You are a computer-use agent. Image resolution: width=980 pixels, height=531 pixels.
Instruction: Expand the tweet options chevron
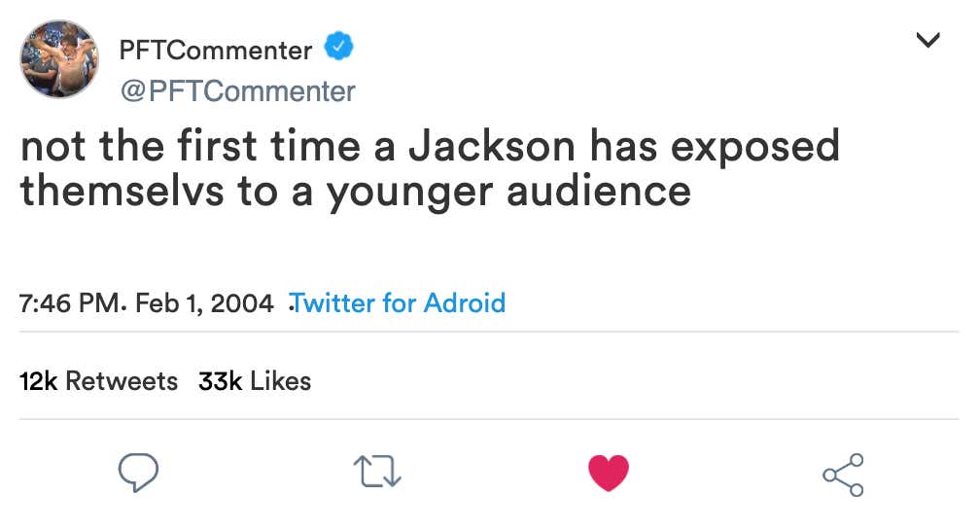(928, 41)
